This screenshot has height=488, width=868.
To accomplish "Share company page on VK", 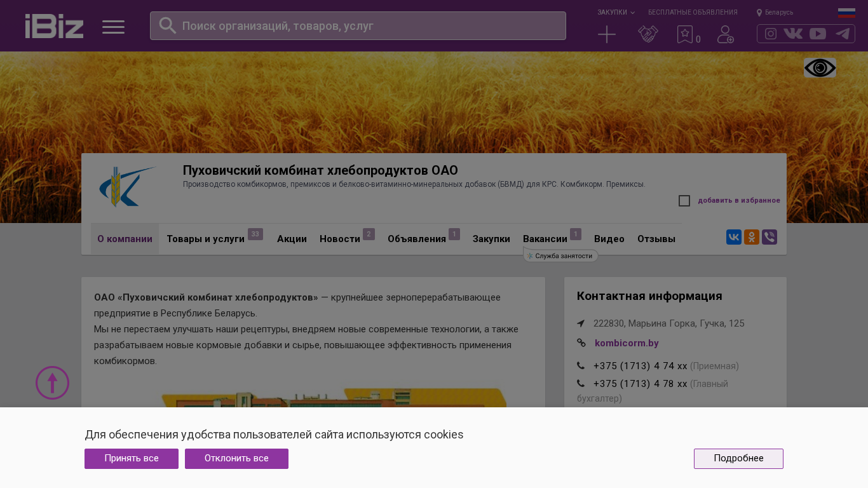I will coord(734,237).
